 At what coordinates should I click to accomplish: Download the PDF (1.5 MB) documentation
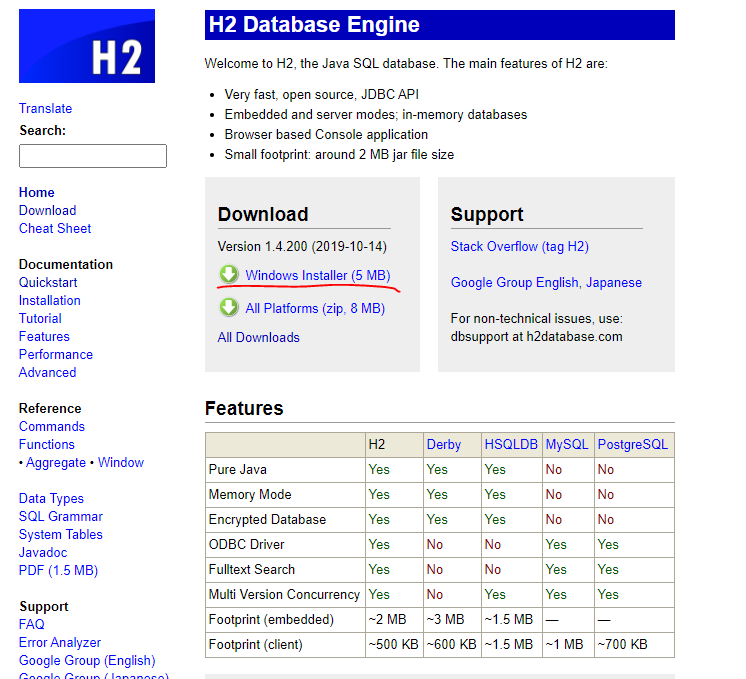(59, 571)
